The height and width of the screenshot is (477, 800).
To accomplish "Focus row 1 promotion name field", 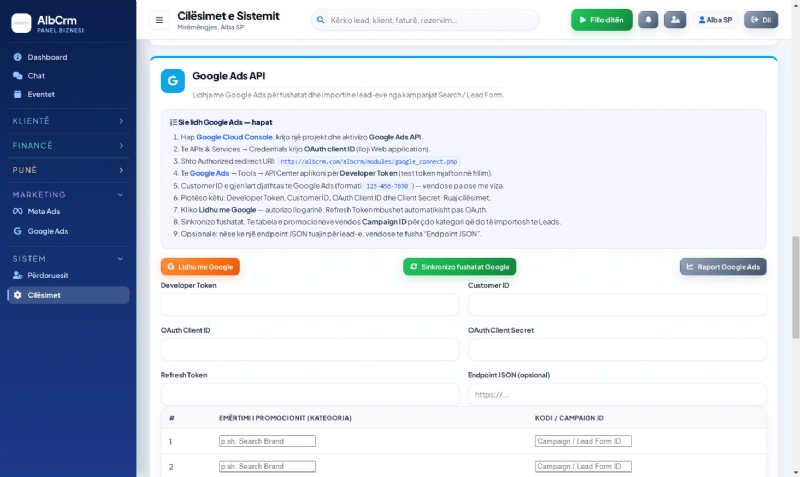I will tap(267, 441).
